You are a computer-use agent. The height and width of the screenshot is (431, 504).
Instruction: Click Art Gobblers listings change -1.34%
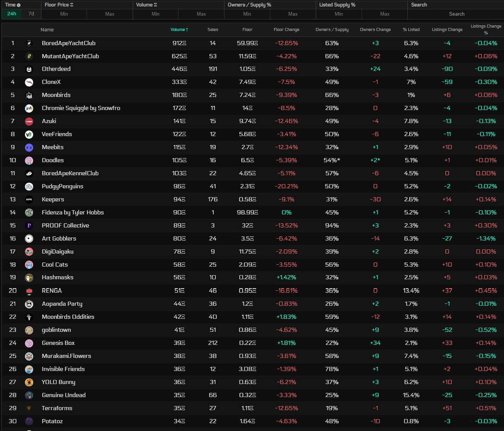point(486,238)
